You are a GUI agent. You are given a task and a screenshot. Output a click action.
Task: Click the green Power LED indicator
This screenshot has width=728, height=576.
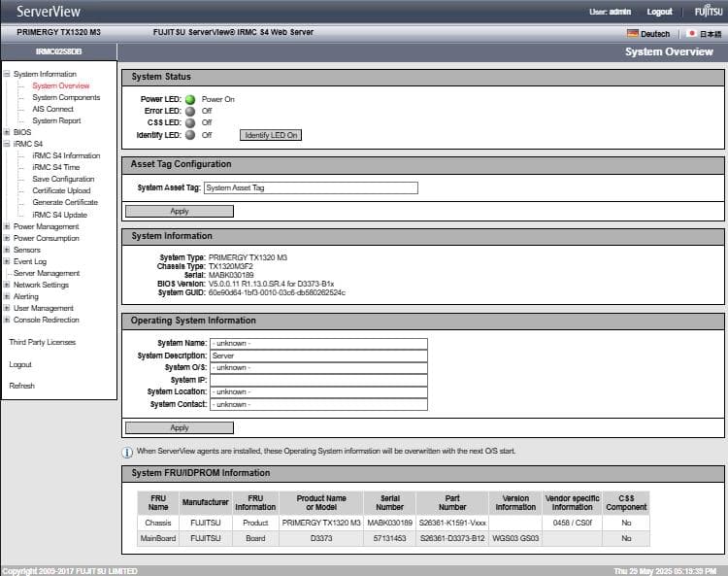click(x=190, y=99)
